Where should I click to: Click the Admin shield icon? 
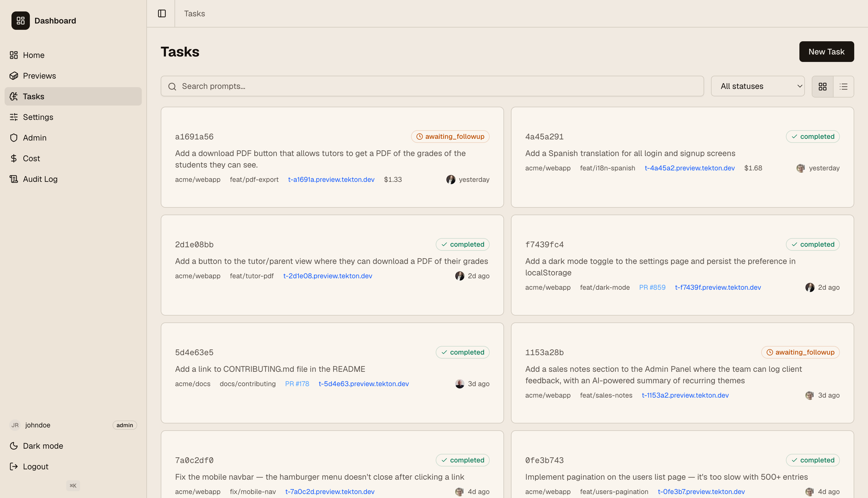coord(14,138)
